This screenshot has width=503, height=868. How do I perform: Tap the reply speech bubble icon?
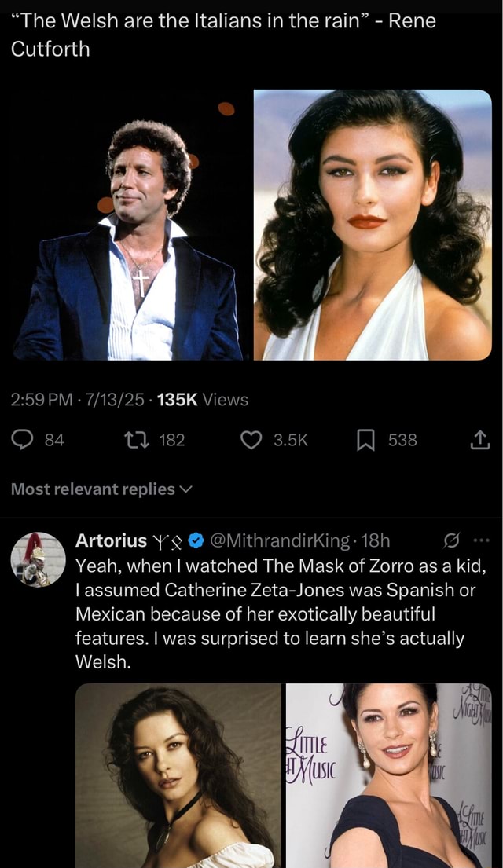click(23, 440)
